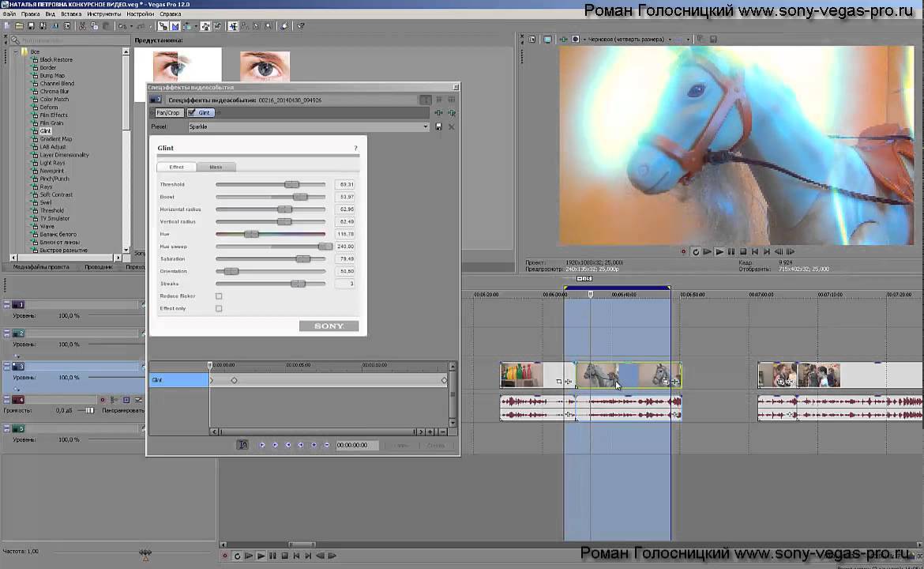This screenshot has height=569, width=924.
Task: Open the Вставка menu
Action: click(71, 14)
